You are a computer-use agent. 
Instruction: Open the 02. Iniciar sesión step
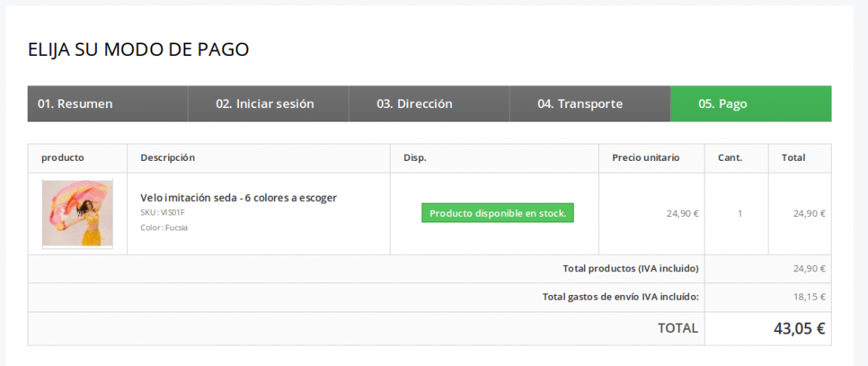268,103
